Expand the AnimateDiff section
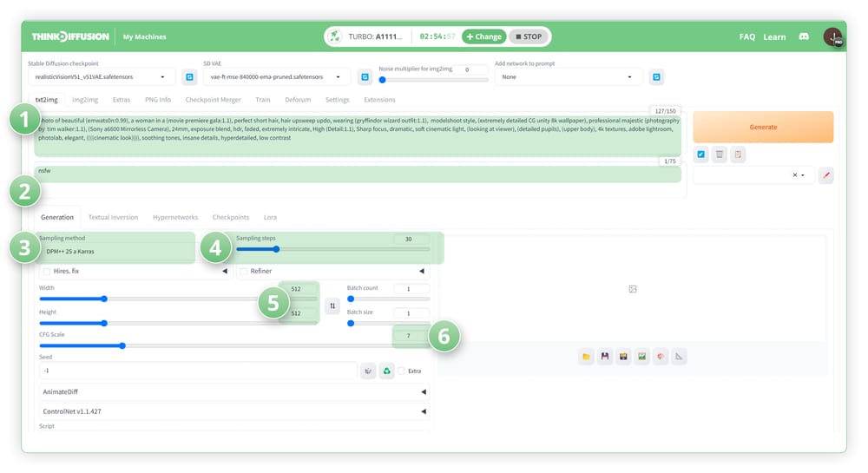Viewport: 868px width, 473px height. (233, 391)
